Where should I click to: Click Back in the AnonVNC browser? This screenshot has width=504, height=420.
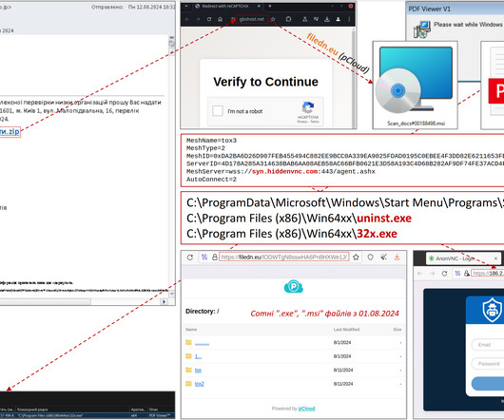pyautogui.click(x=419, y=274)
